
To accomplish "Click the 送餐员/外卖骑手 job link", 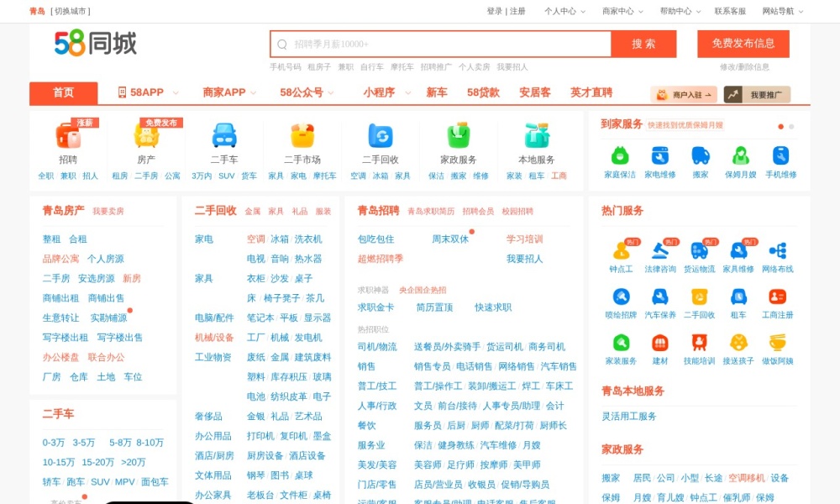I will [x=448, y=347].
